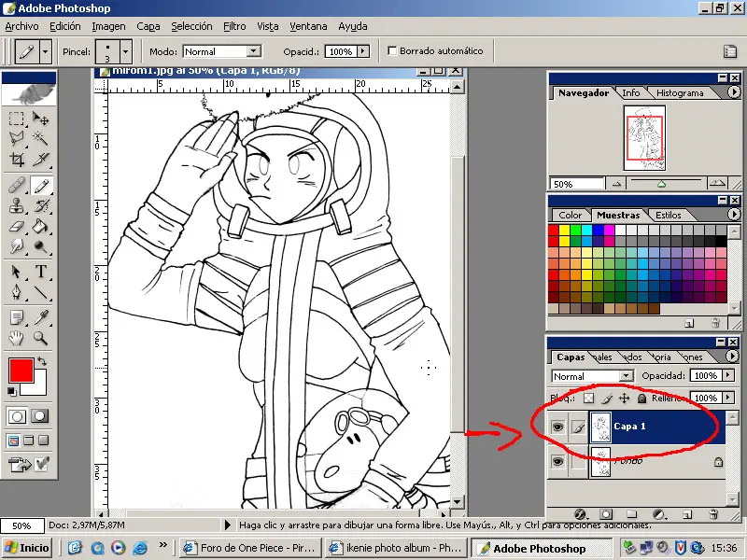This screenshot has width=747, height=560.
Task: Toggle lock transparent pixels
Action: pos(589,399)
